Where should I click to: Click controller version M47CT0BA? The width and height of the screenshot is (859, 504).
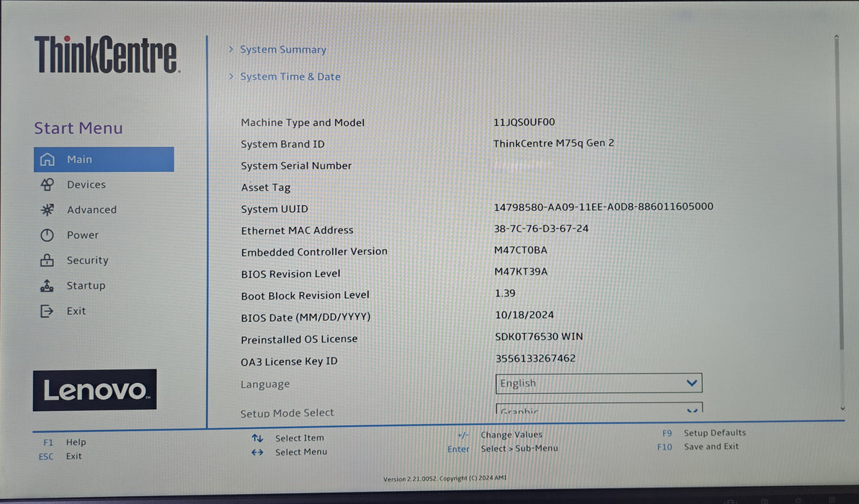click(x=520, y=250)
